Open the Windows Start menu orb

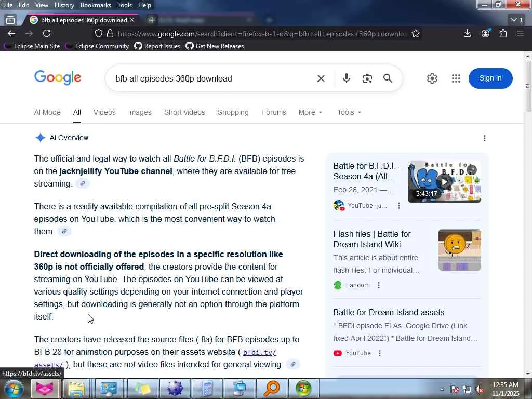14,389
